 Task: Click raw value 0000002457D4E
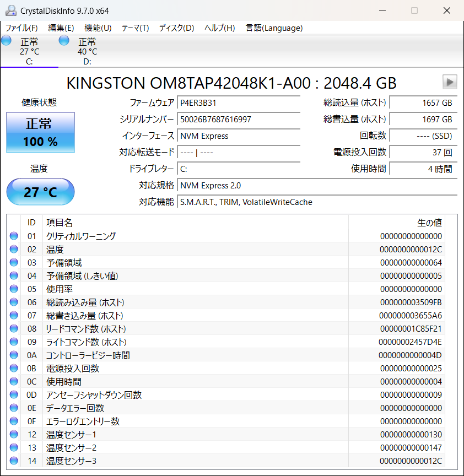[410, 342]
